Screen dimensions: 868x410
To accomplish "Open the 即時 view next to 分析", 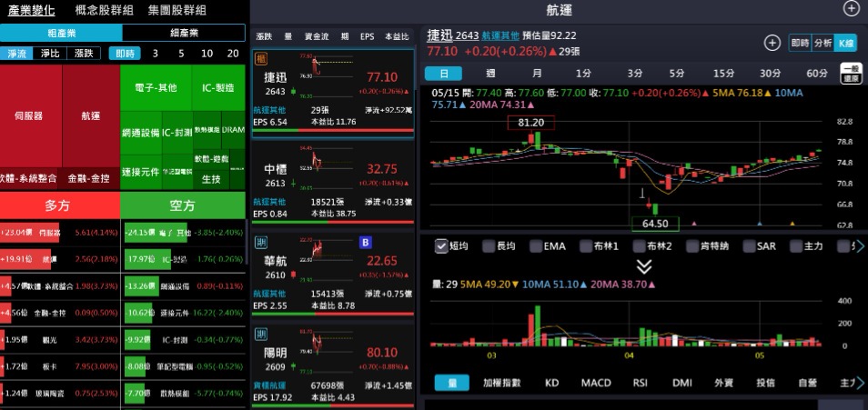I will (x=800, y=43).
